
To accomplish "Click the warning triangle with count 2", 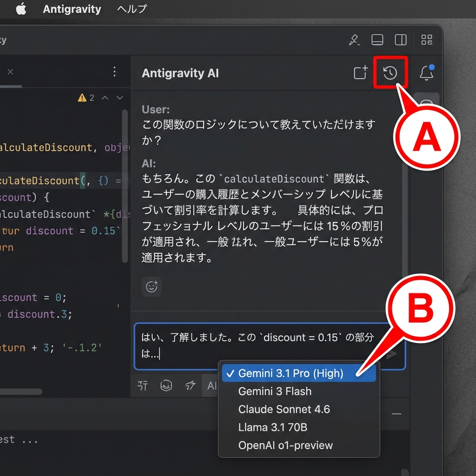I will [x=86, y=98].
